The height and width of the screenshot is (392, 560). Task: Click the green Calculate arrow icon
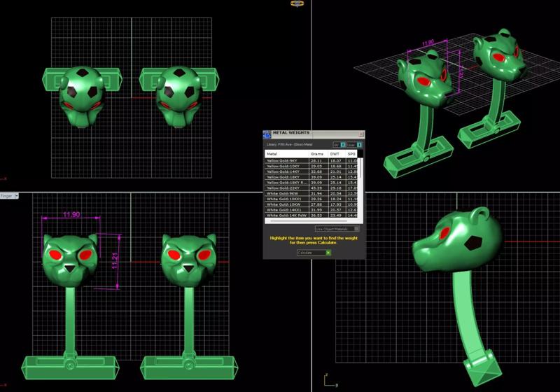click(x=328, y=253)
